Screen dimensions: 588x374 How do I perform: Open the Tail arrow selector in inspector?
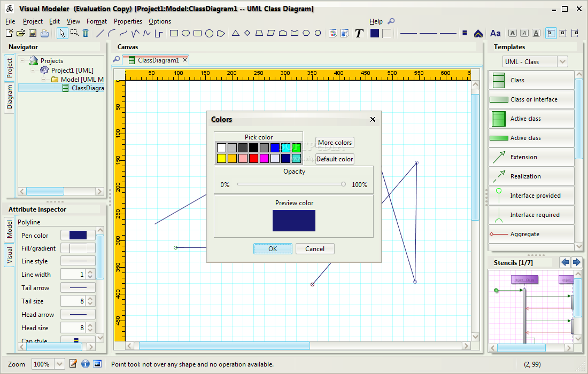[78, 288]
